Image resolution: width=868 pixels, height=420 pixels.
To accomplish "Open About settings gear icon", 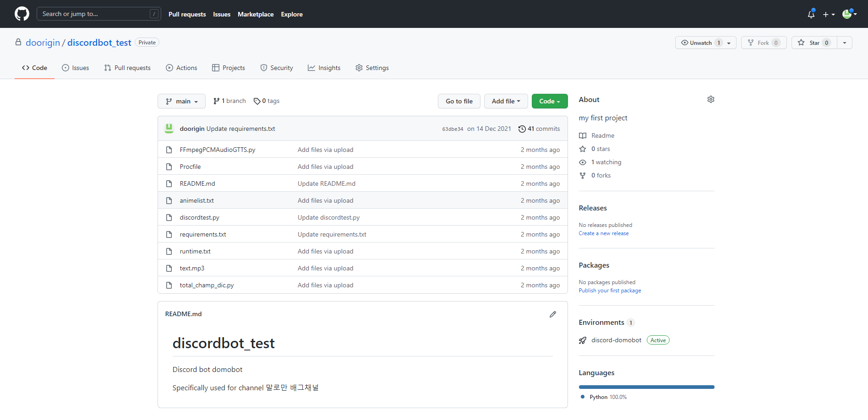I will (x=711, y=99).
